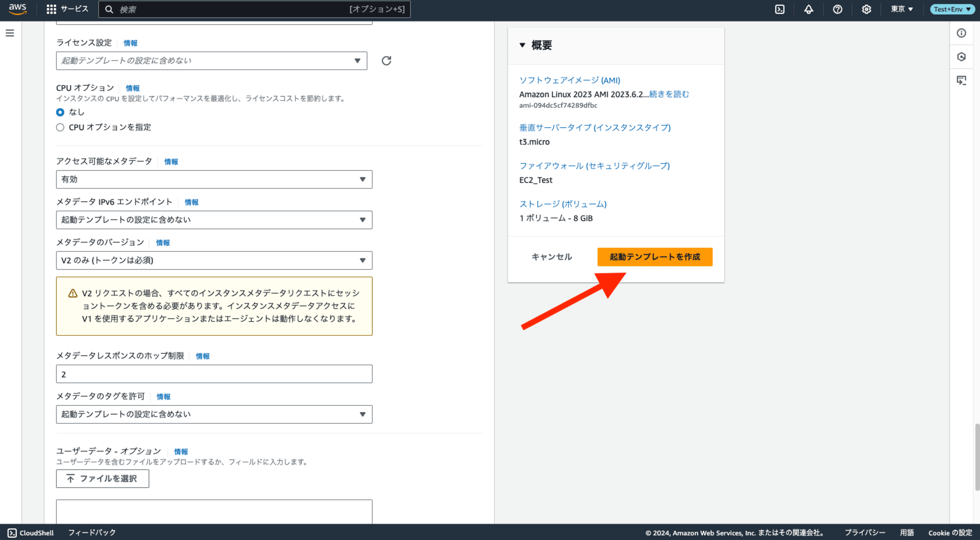Click the tutorial screen icon in the right sidebar
980x540 pixels.
(x=961, y=80)
